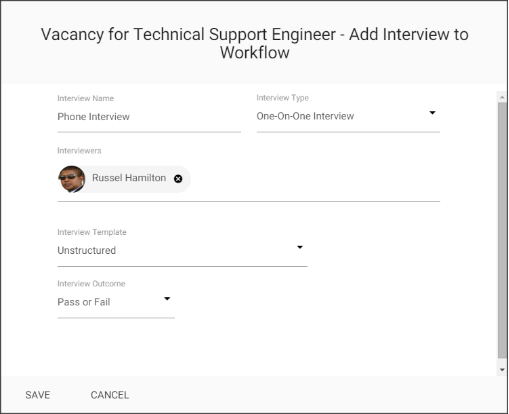
Task: Click the dialog title heading
Action: coord(255,43)
